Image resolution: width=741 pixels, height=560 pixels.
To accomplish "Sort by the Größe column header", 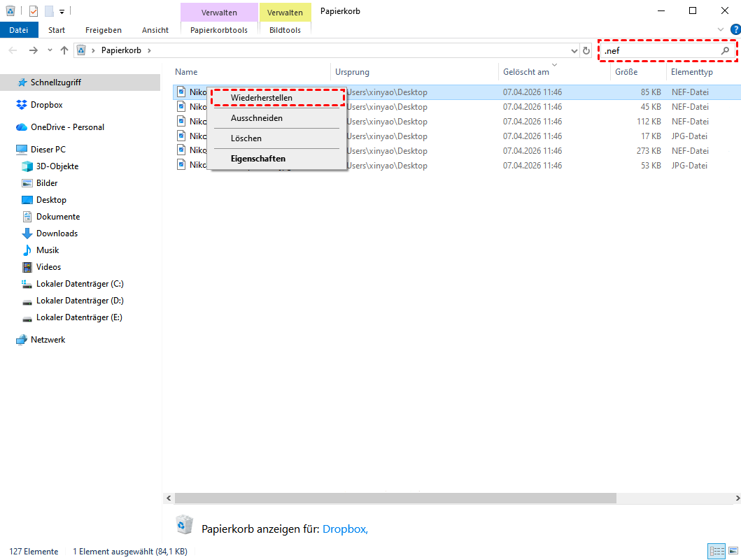I will (626, 72).
